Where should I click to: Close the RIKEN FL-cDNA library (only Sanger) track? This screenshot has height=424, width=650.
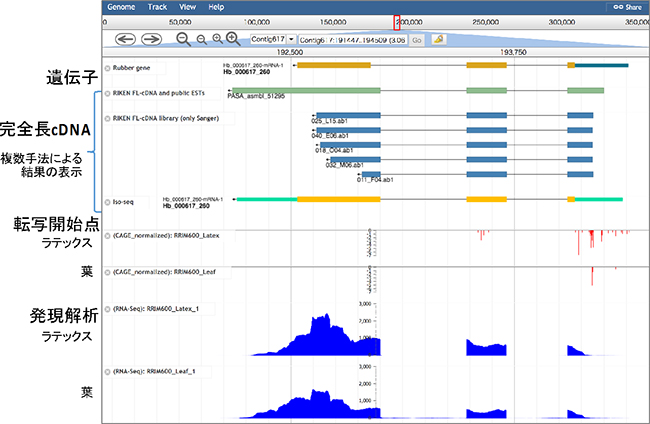pos(107,119)
